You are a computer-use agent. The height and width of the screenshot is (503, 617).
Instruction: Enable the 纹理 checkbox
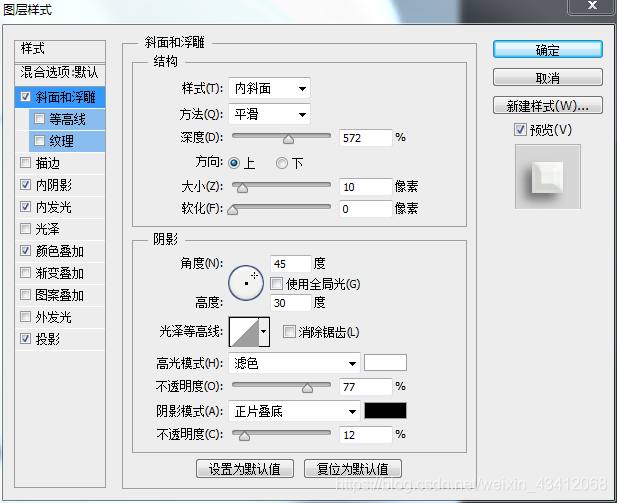[x=39, y=141]
